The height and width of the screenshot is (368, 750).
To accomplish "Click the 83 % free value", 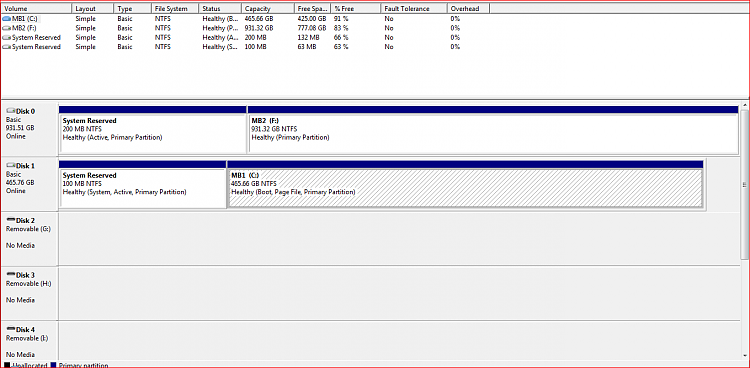I will (341, 28).
